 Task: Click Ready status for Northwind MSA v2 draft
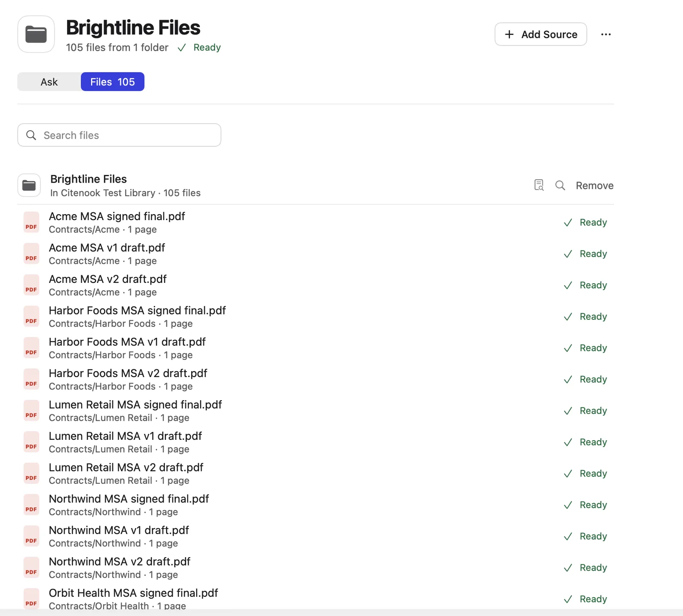pyautogui.click(x=585, y=568)
